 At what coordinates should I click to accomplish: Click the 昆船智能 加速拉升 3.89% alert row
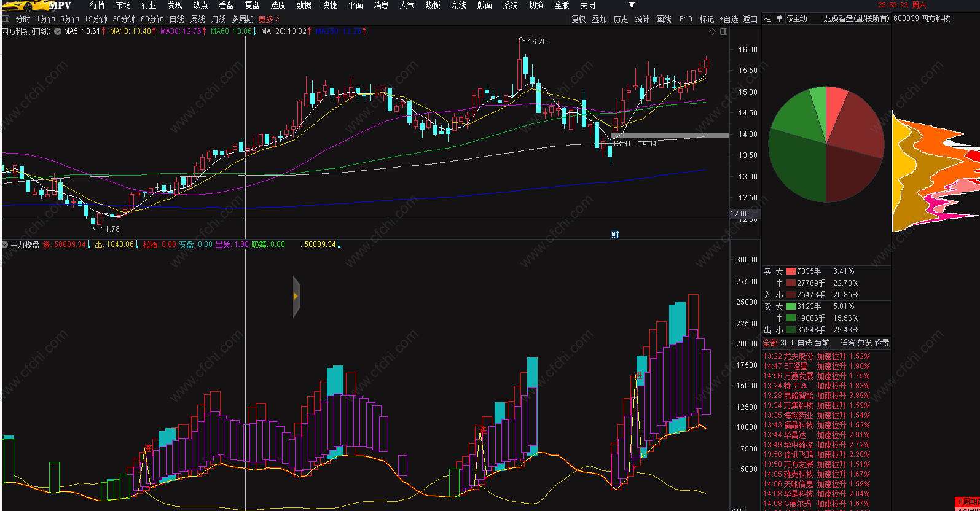click(817, 396)
